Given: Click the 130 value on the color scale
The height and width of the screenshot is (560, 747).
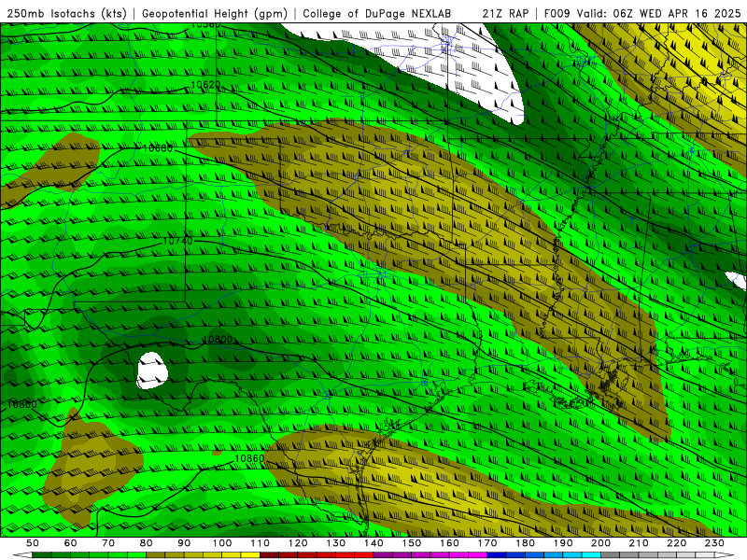Looking at the screenshot, I should tap(336, 543).
